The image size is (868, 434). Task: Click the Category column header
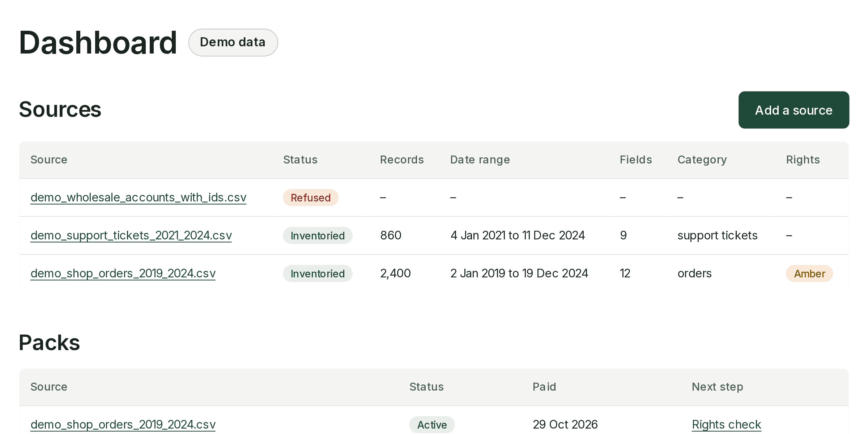pos(702,159)
